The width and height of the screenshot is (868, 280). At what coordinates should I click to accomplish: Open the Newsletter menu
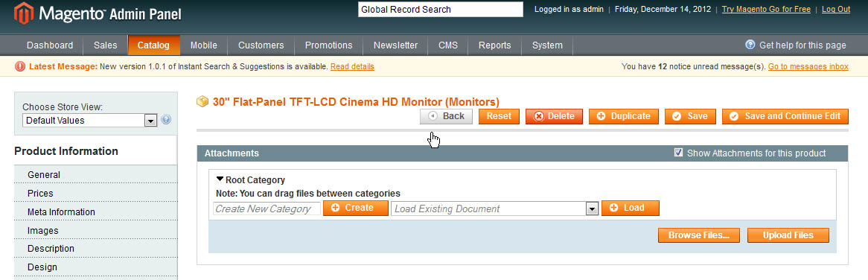(395, 45)
